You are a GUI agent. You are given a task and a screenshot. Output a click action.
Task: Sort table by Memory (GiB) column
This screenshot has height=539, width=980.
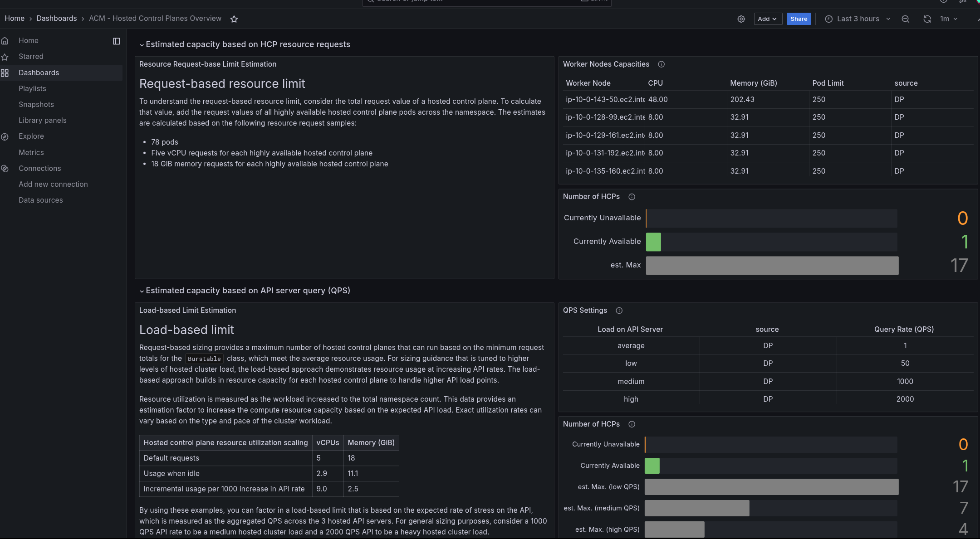pyautogui.click(x=753, y=83)
